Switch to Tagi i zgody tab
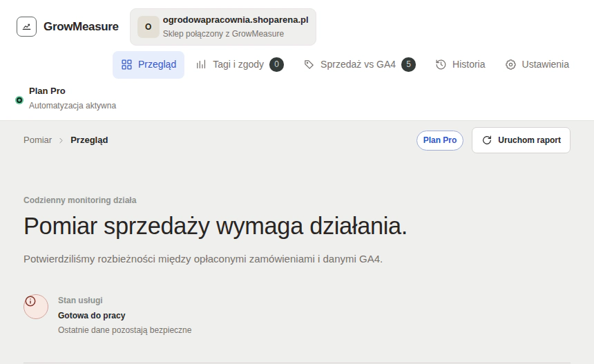Viewport: 594px width, 364px height. [240, 65]
